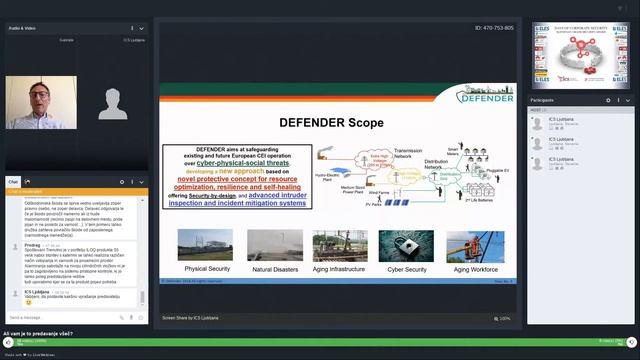Image resolution: width=640 pixels, height=360 pixels.
Task: Click the thumbs-down poll vote button
Action: pyautogui.click(x=631, y=342)
